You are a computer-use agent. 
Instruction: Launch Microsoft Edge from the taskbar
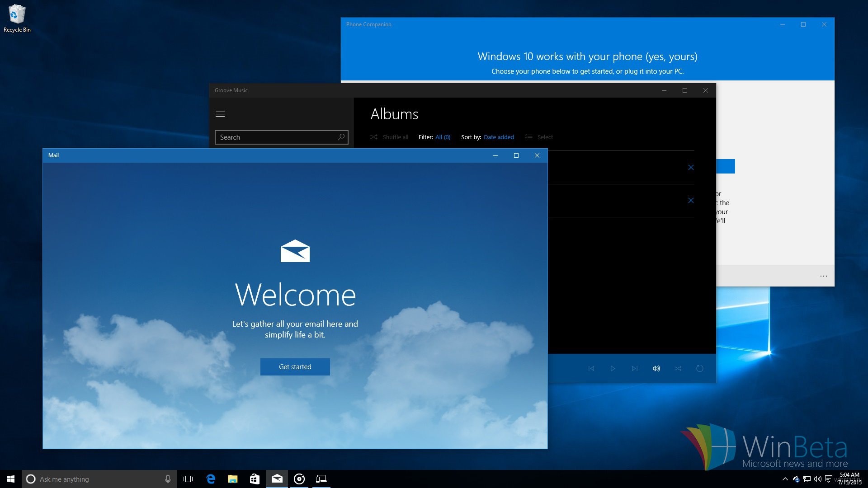click(x=211, y=479)
